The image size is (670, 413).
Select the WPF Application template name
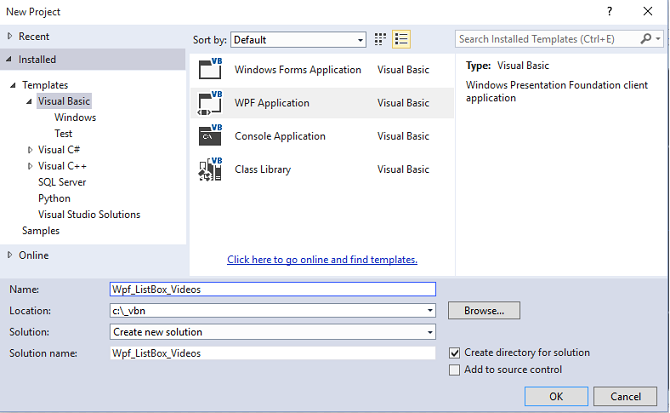272,103
